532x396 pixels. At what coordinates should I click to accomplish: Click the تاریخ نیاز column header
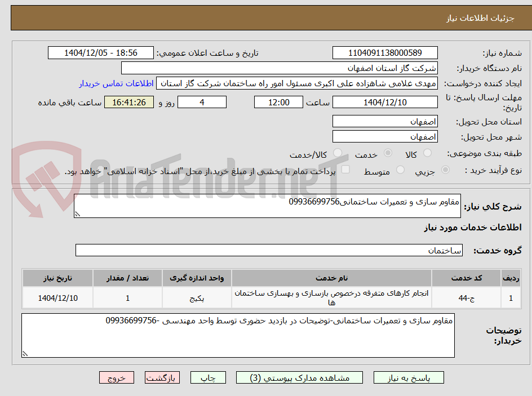tap(57, 278)
